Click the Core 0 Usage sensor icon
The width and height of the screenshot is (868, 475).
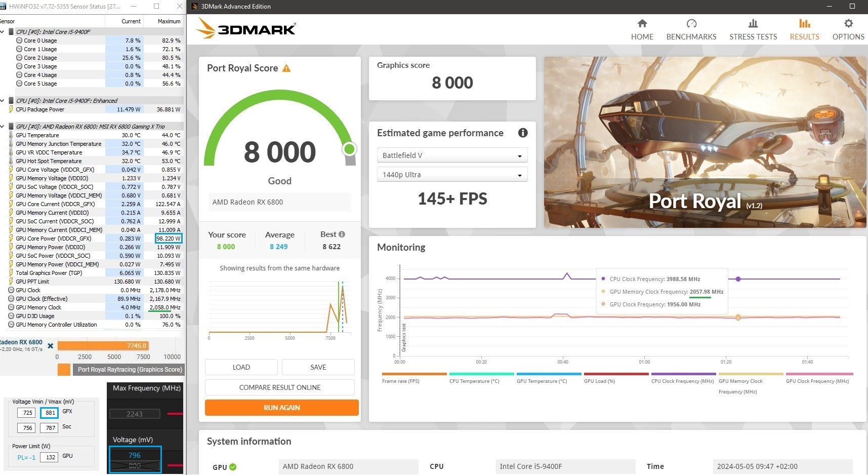coord(19,41)
